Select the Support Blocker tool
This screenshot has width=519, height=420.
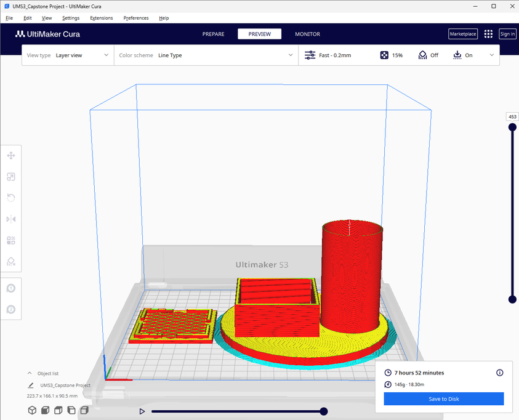(11, 262)
